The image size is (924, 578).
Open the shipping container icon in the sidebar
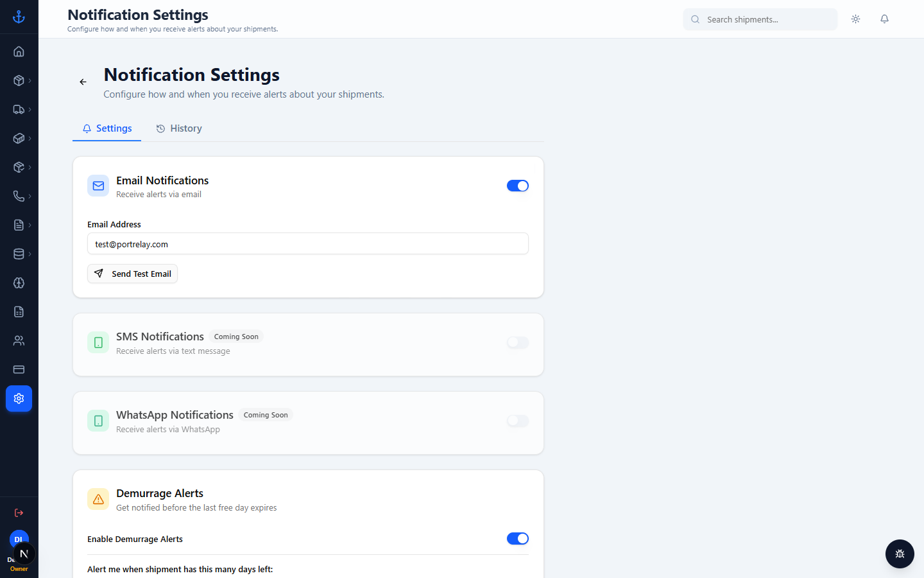19,138
